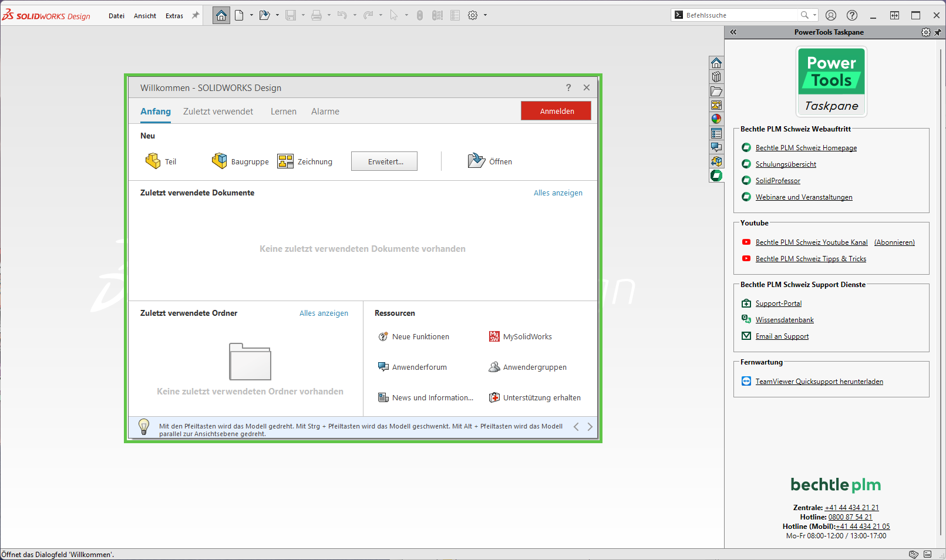Expand the Options gear dropdown arrow
946x560 pixels.
(x=485, y=15)
